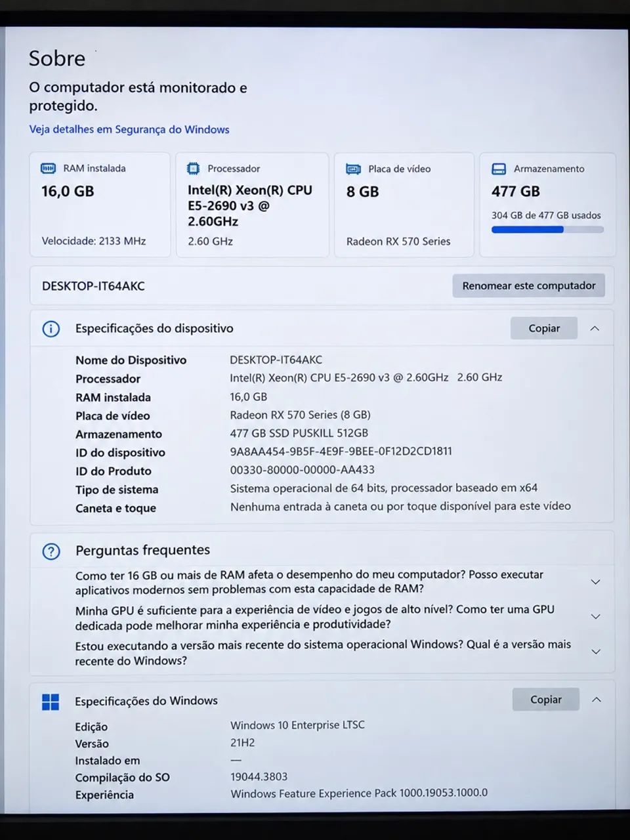Open Veja detalhes em Segurança do Windows link

(129, 130)
